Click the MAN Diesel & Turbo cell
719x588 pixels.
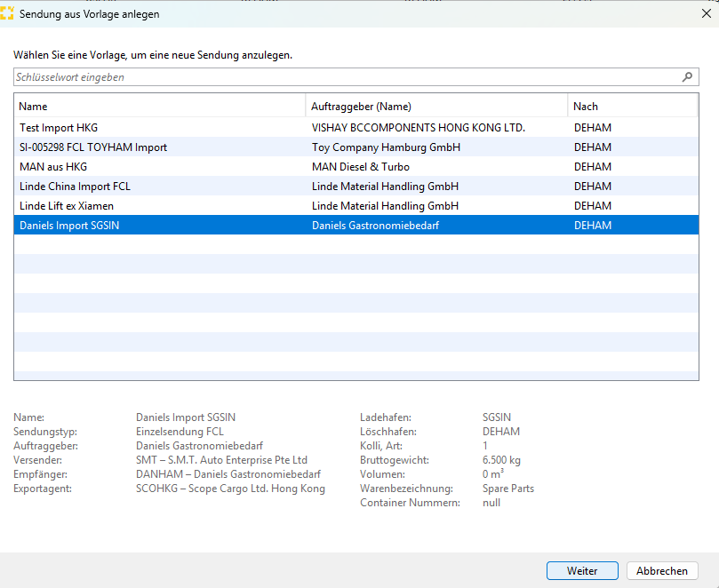(x=360, y=167)
